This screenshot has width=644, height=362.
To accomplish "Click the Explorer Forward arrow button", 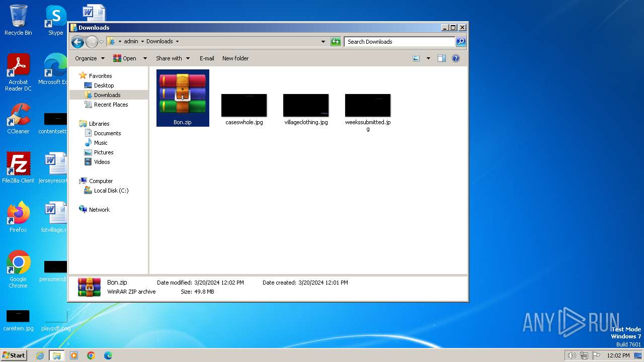I will pos(92,42).
